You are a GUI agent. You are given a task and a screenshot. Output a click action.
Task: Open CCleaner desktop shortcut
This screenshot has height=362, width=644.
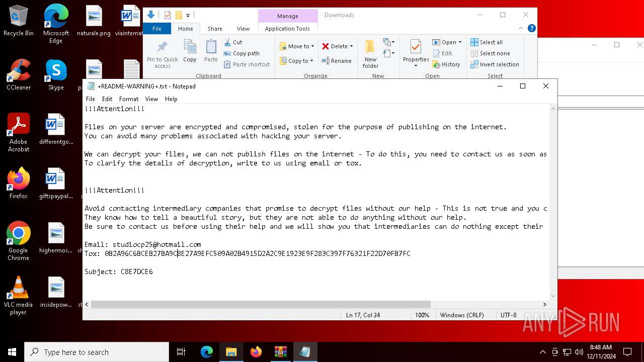tap(19, 75)
